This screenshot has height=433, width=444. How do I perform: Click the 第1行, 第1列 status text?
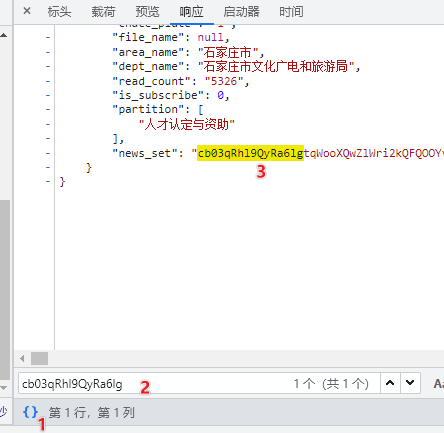pos(92,413)
